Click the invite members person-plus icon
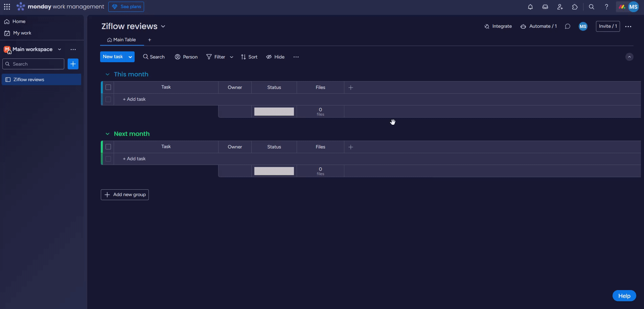The width and height of the screenshot is (644, 309). coord(560,7)
